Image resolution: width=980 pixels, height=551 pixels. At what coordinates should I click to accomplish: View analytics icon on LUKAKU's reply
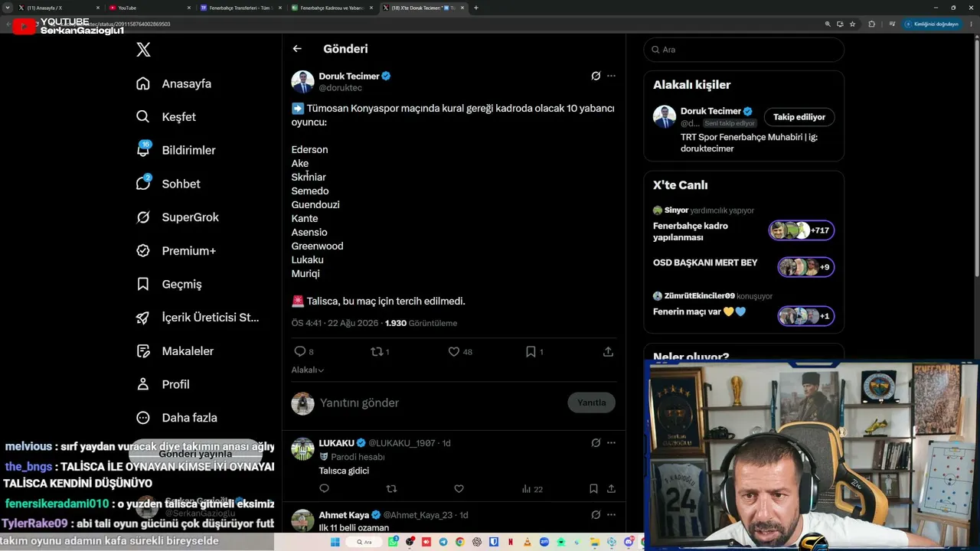point(526,488)
